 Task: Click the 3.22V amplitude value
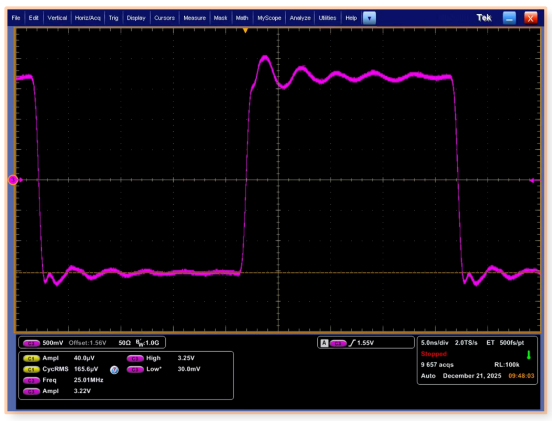pyautogui.click(x=82, y=391)
